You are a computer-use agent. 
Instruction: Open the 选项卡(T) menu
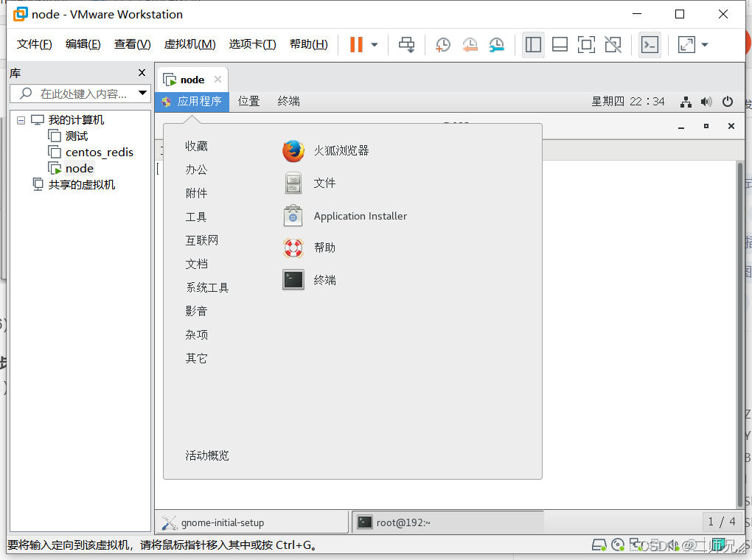(x=252, y=44)
